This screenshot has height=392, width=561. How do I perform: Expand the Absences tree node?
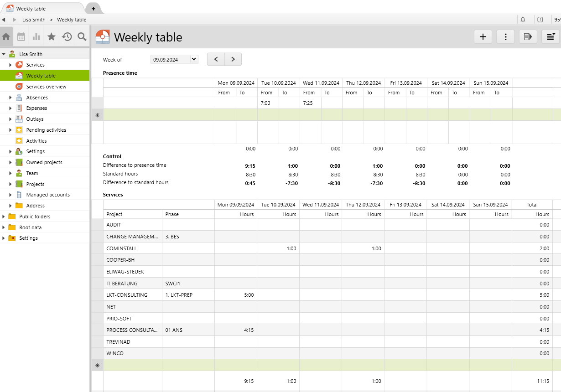(x=10, y=98)
